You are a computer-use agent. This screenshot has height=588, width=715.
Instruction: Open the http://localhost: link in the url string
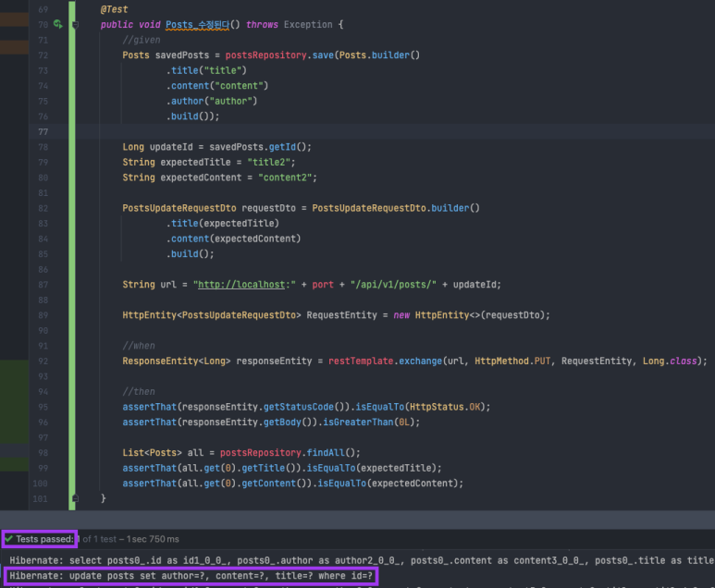pyautogui.click(x=241, y=285)
